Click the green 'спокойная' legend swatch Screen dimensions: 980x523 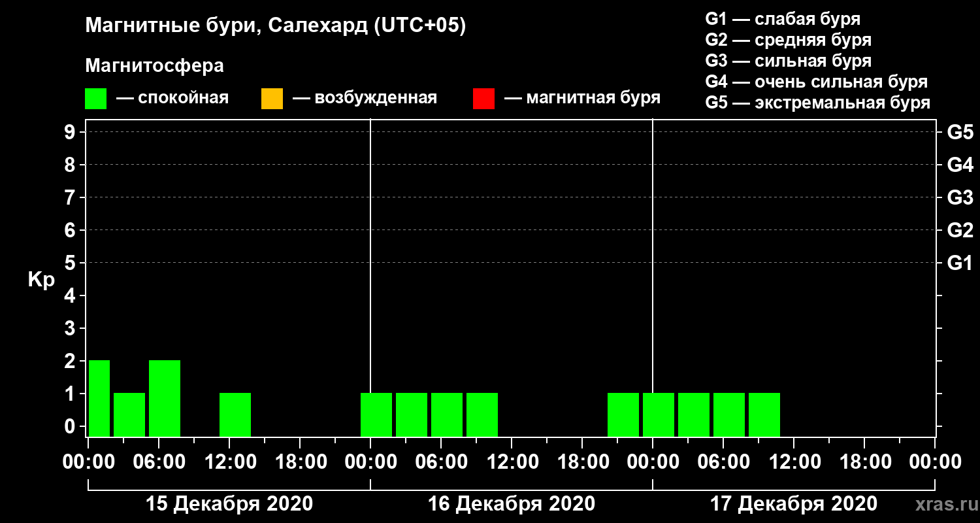96,99
